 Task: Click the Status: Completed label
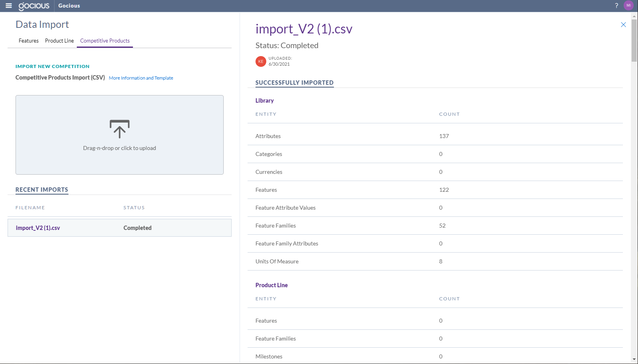[287, 45]
